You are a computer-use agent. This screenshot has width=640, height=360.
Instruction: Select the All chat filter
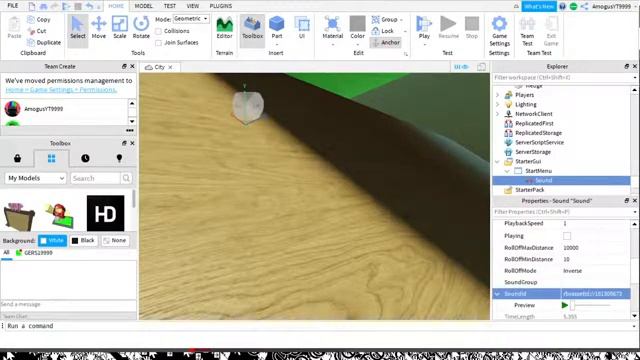pos(6,253)
